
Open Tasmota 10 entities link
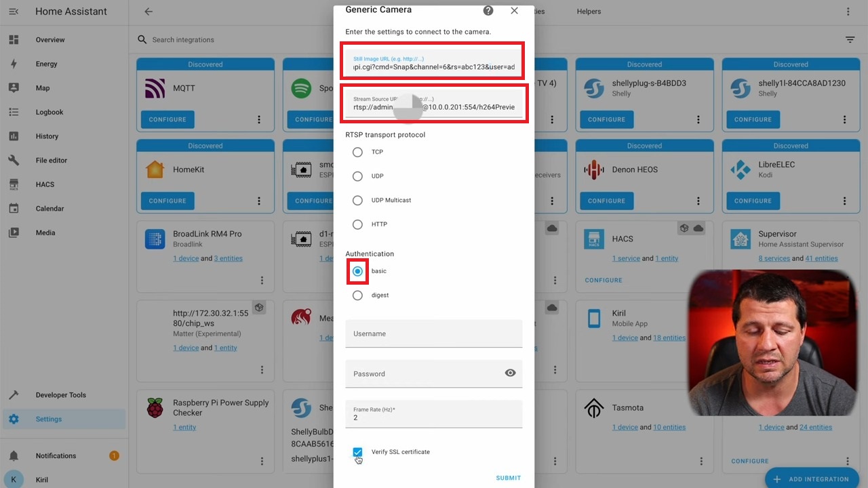[669, 427]
